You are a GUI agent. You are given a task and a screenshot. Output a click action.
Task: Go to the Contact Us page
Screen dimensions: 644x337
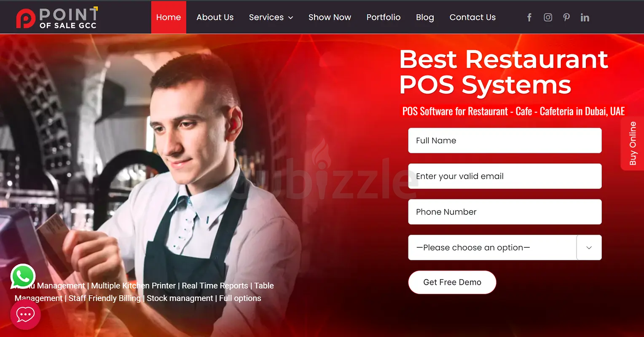(x=472, y=17)
